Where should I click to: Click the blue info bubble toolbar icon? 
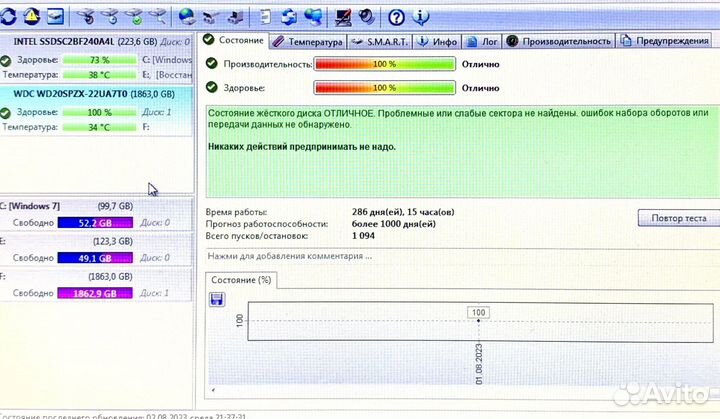pos(421,17)
